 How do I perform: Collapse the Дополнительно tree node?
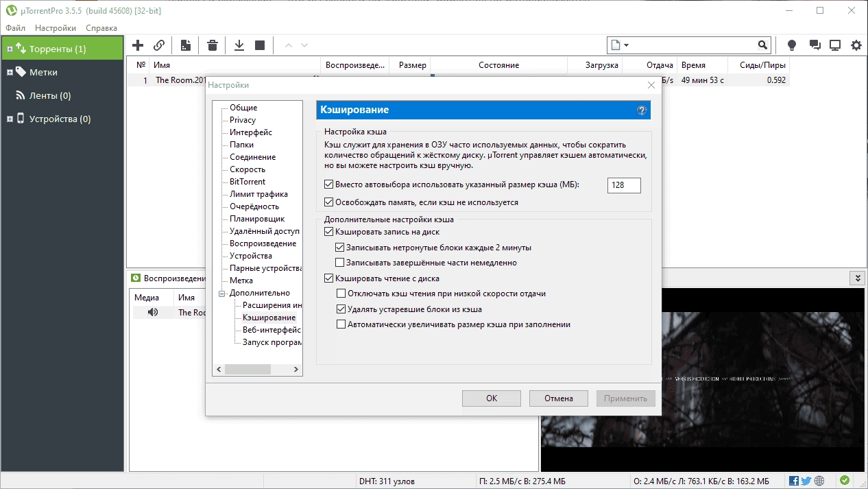coord(221,293)
